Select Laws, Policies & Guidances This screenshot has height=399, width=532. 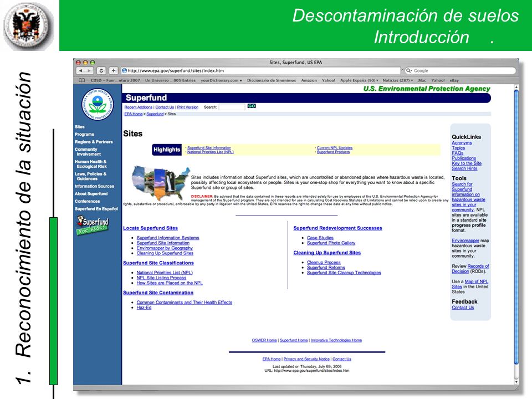[90, 176]
